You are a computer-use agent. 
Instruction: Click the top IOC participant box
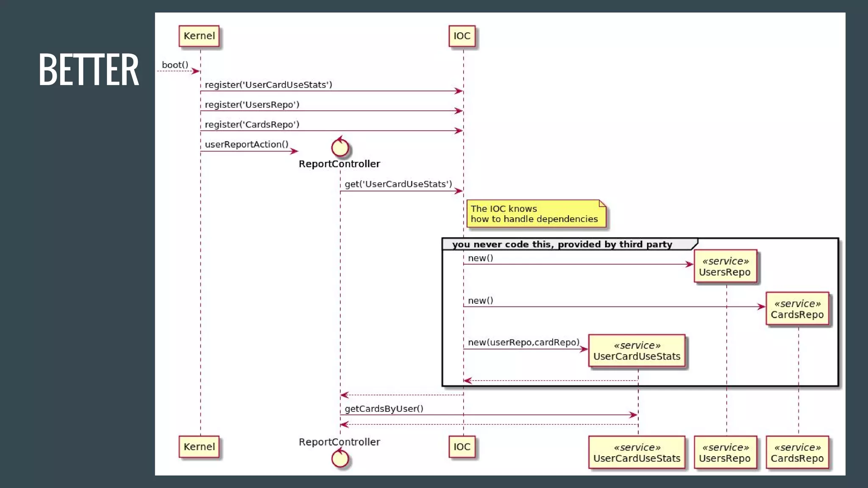click(462, 36)
